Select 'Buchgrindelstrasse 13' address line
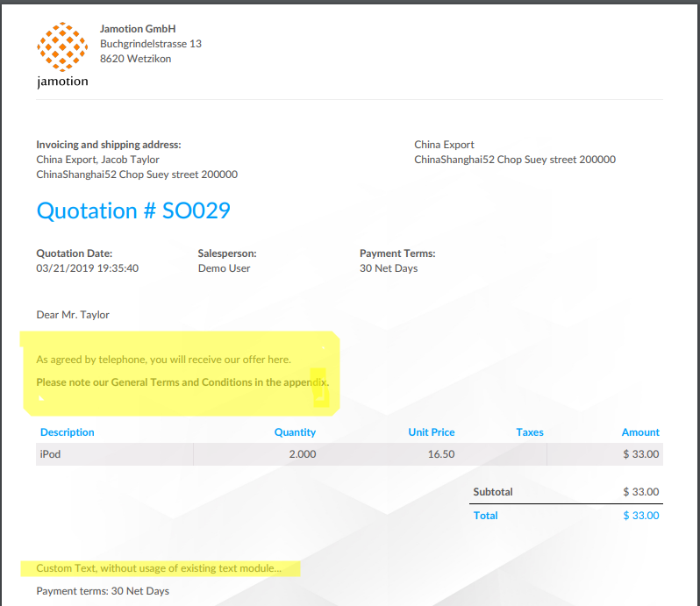The image size is (700, 606). 151,44
